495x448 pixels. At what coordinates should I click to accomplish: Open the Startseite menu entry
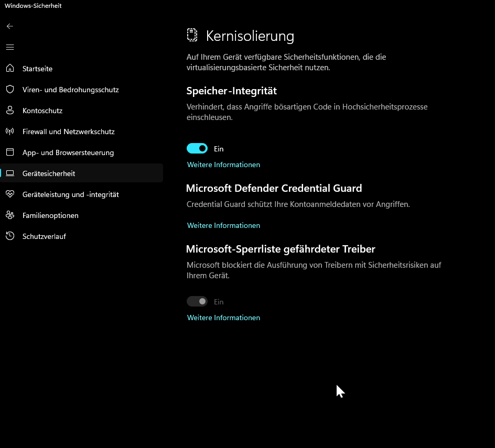click(37, 68)
